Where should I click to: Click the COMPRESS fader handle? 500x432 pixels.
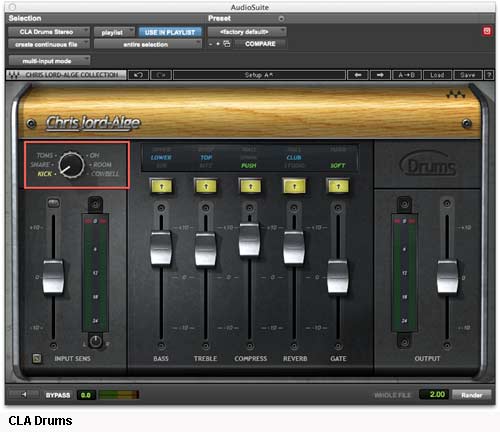tap(249, 239)
